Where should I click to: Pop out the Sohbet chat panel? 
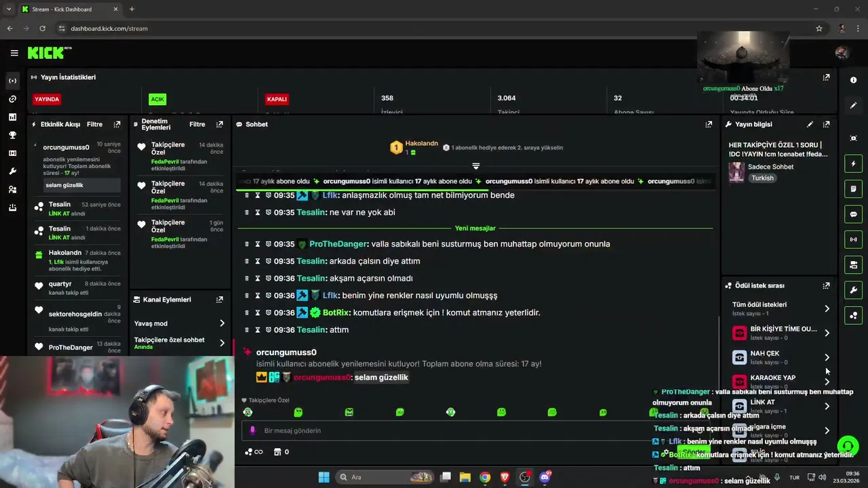[709, 124]
